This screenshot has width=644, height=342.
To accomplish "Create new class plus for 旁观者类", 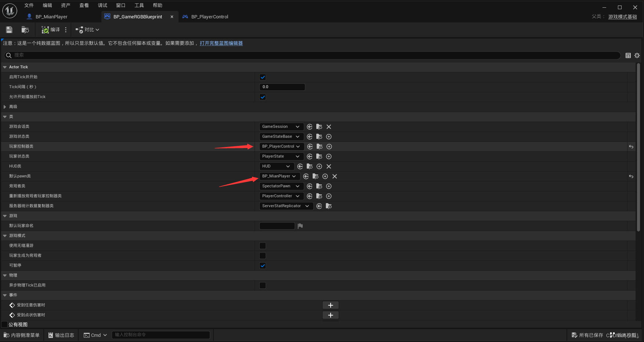I will 329,186.
